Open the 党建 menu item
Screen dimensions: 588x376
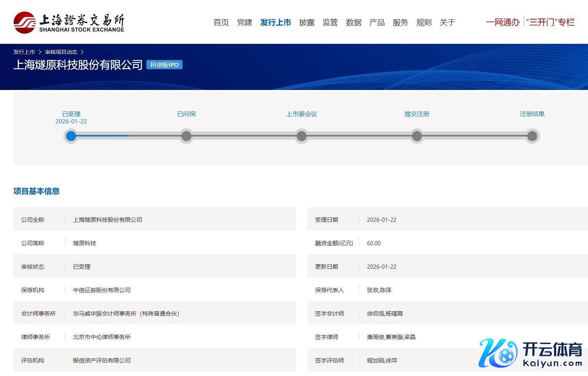[x=244, y=23]
